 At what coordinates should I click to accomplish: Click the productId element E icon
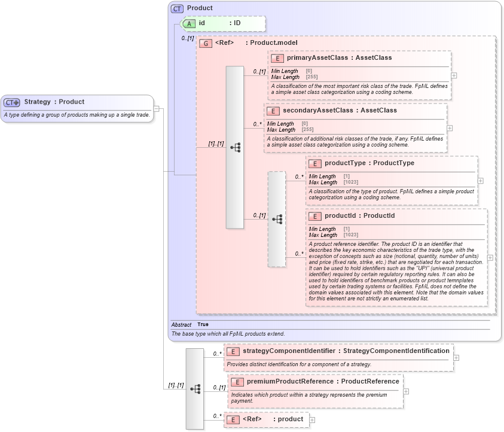(x=315, y=215)
